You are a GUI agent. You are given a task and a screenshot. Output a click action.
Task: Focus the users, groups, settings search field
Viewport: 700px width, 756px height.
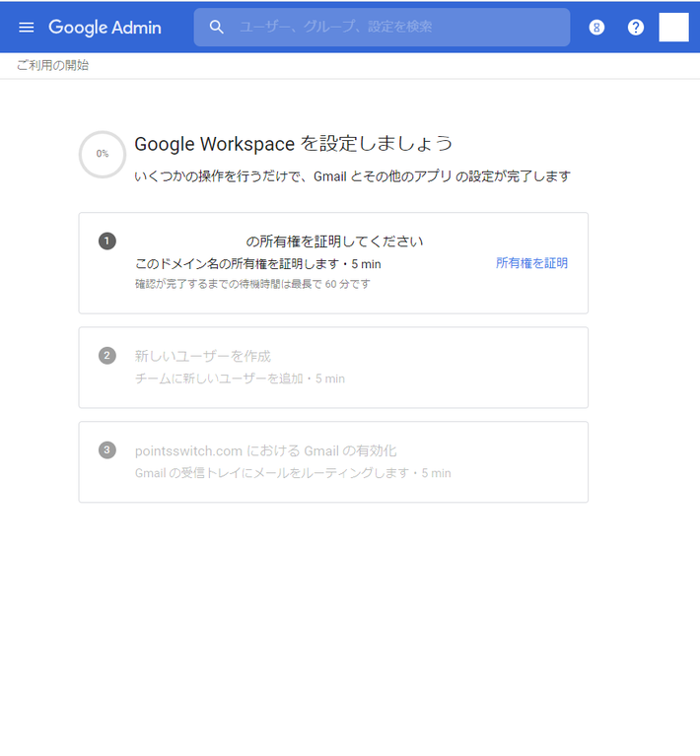point(382,27)
